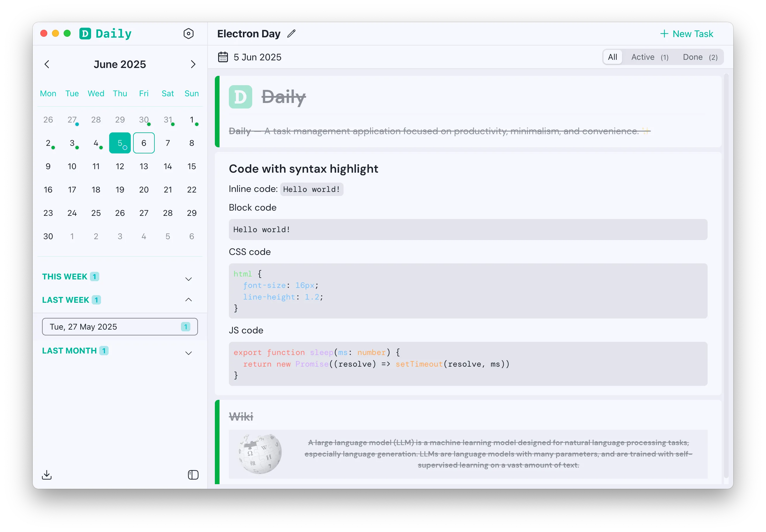This screenshot has height=532, width=766.
Task: Select June 12 in the calendar
Action: click(120, 166)
